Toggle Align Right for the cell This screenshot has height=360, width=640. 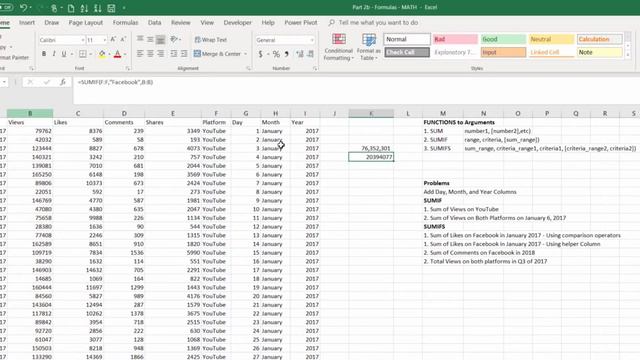point(160,53)
